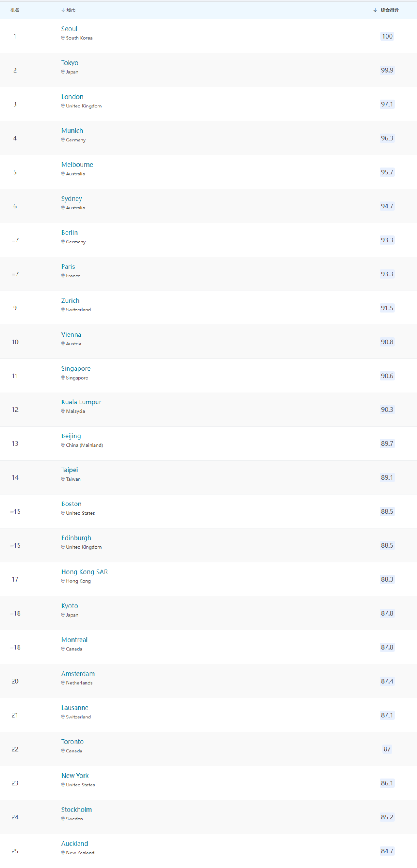The image size is (417, 868).
Task: Open the Stockholm link
Action: [x=76, y=809]
